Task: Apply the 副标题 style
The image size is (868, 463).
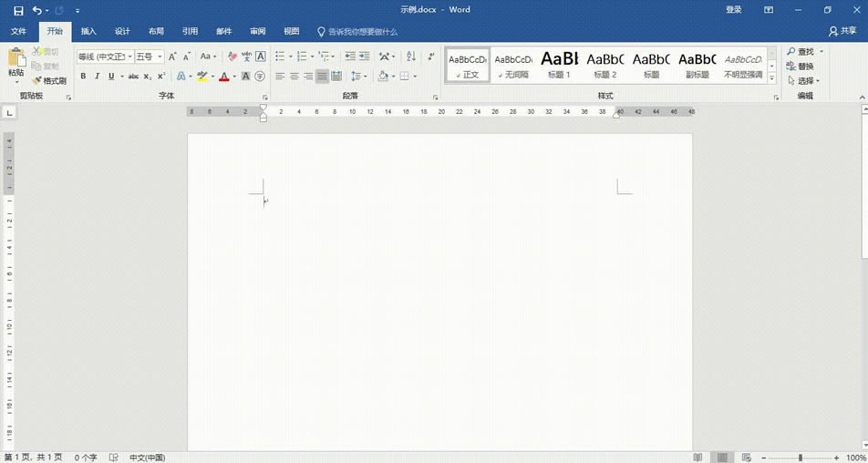Action: click(697, 64)
